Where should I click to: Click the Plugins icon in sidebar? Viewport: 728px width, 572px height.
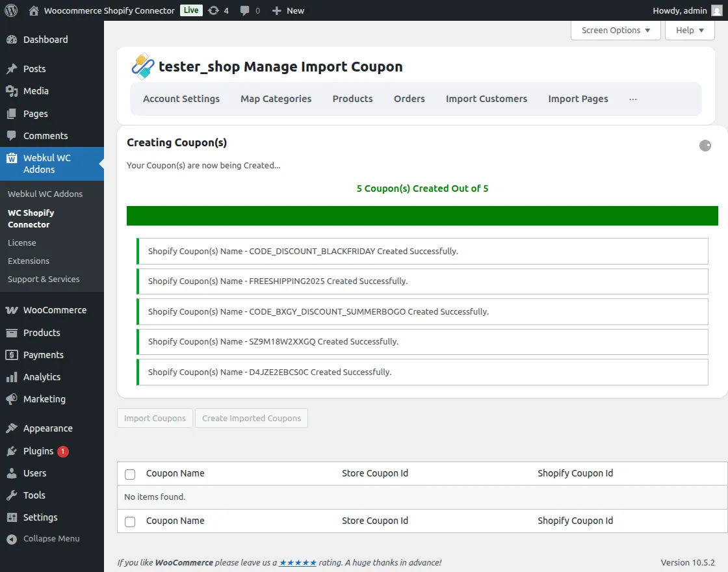tap(12, 451)
